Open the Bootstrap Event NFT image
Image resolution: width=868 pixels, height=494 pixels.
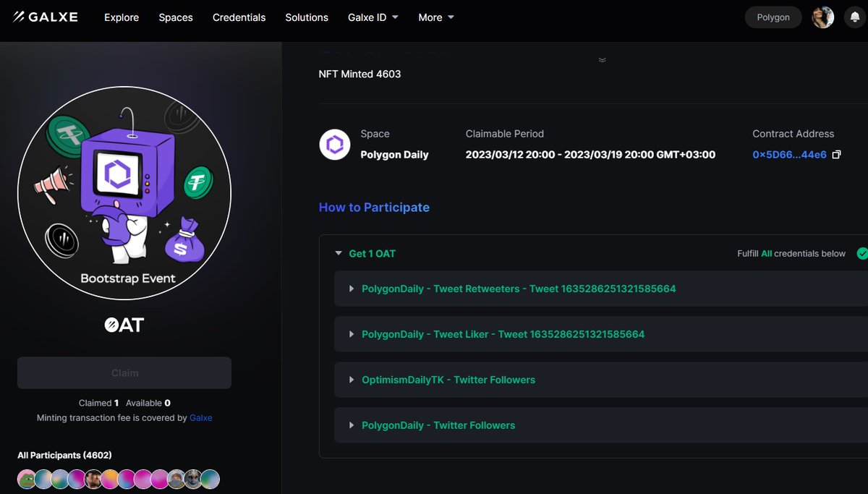click(x=124, y=194)
